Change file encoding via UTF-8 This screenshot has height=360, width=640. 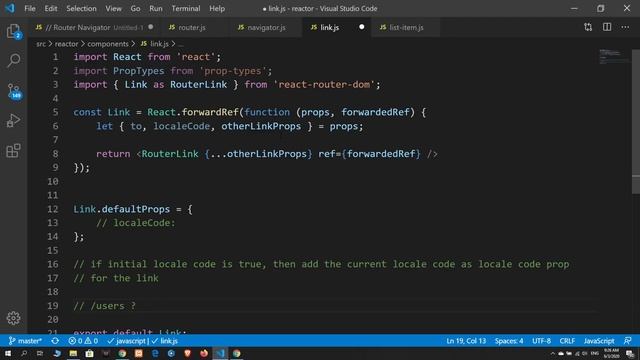coord(542,341)
